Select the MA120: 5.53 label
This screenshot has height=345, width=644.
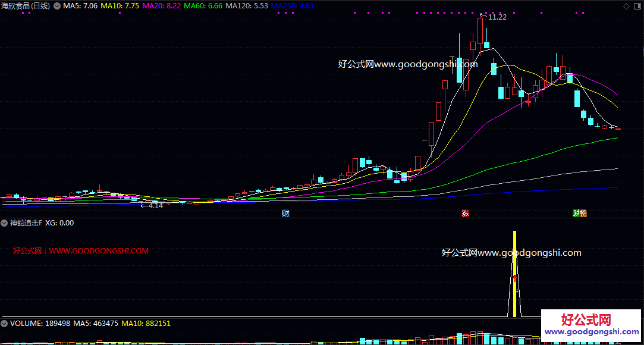coord(247,6)
